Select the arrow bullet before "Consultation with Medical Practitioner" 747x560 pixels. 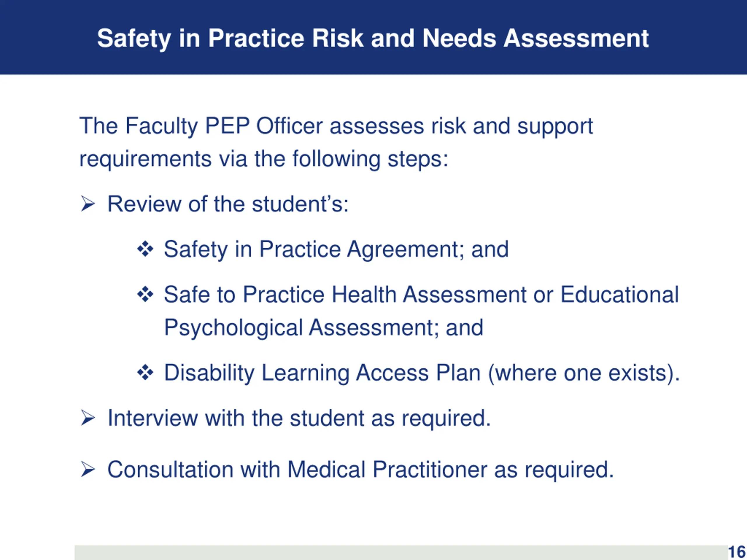pyautogui.click(x=88, y=470)
